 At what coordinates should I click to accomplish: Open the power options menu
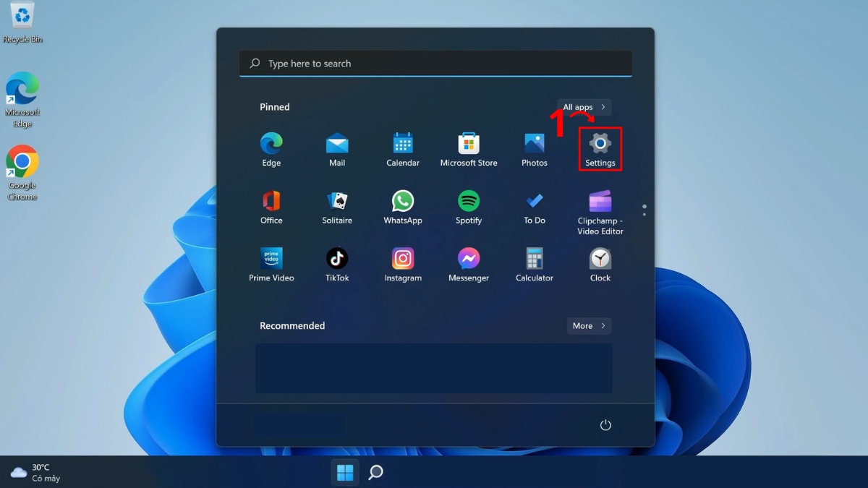(x=605, y=425)
